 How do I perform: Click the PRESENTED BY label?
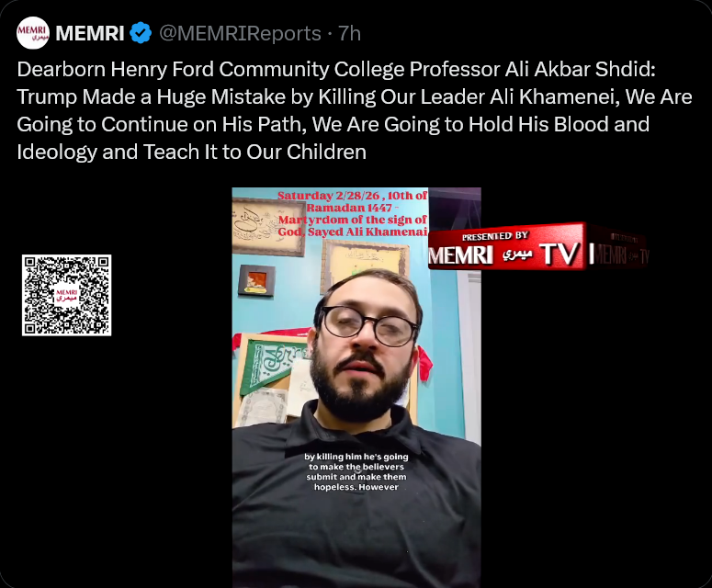495,236
